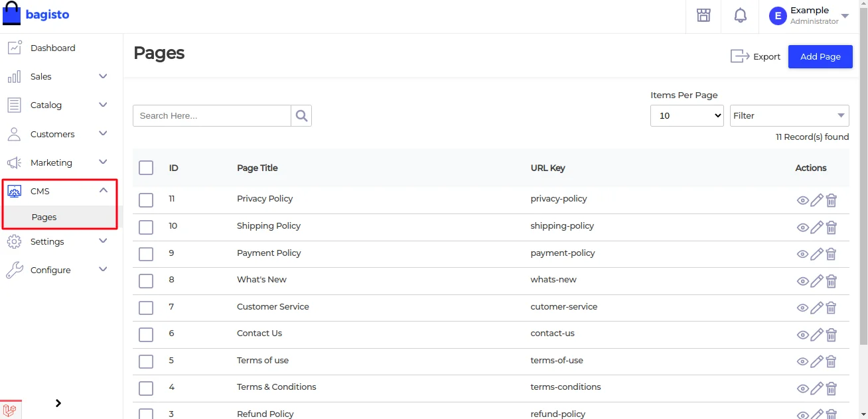Delete the Payment Policy page
This screenshot has width=868, height=419.
(x=832, y=254)
